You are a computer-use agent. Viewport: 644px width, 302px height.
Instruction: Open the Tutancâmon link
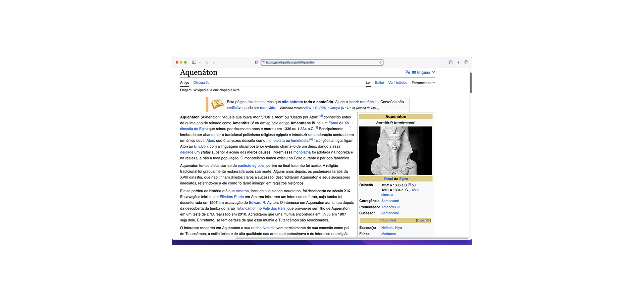coord(246,208)
